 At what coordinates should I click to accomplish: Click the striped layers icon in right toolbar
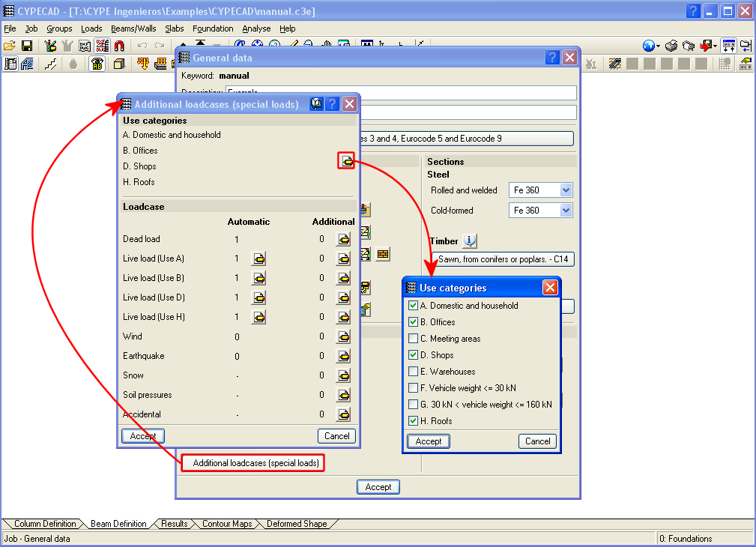614,63
